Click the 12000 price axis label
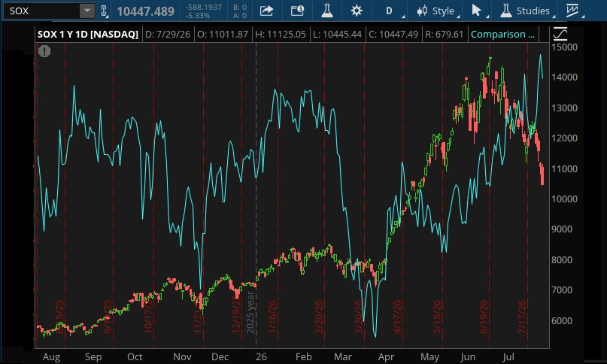Image resolution: width=607 pixels, height=364 pixels. pyautogui.click(x=564, y=138)
